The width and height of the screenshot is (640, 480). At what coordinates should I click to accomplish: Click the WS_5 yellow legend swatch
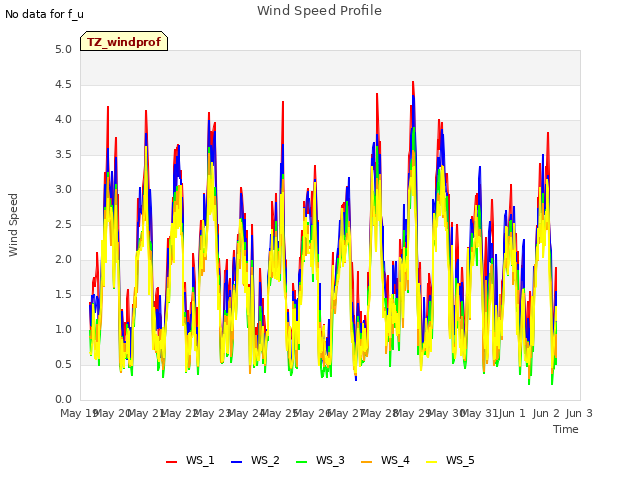point(431,462)
